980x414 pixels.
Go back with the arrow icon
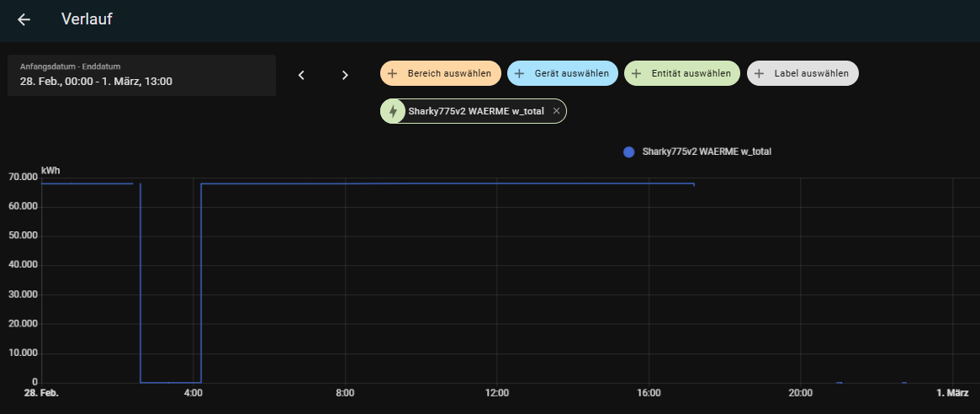(24, 19)
